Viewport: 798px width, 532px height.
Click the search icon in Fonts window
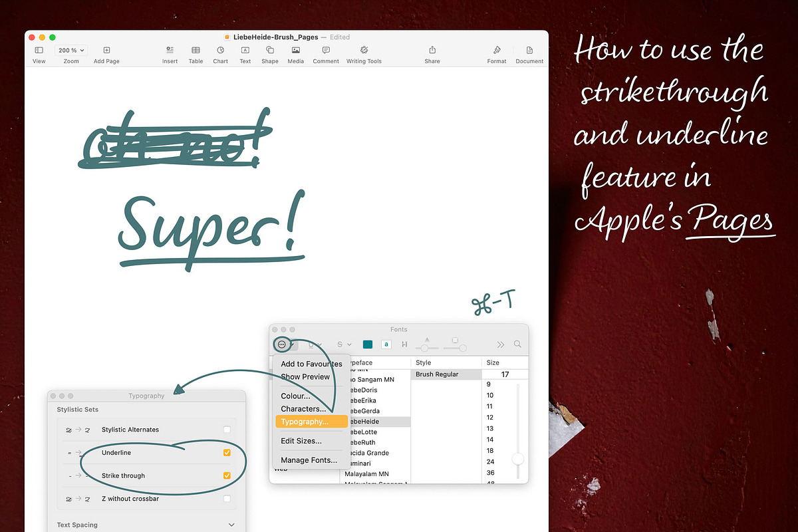(x=517, y=344)
